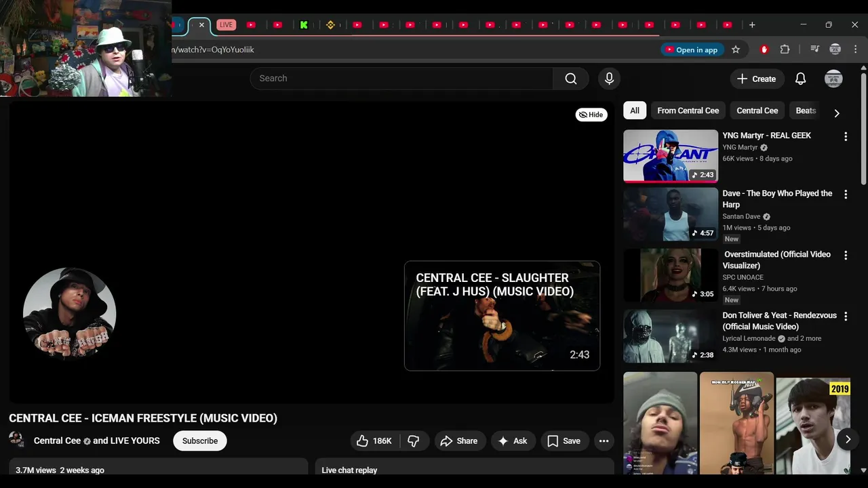Open the Overstimulated video thumbnail
The width and height of the screenshot is (868, 488).
pos(671,275)
